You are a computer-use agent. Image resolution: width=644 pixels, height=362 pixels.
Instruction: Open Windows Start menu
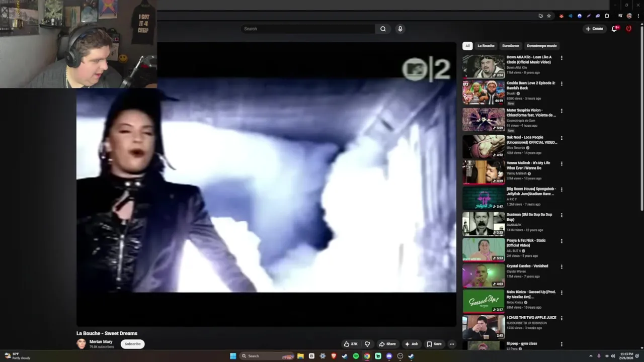(233, 356)
